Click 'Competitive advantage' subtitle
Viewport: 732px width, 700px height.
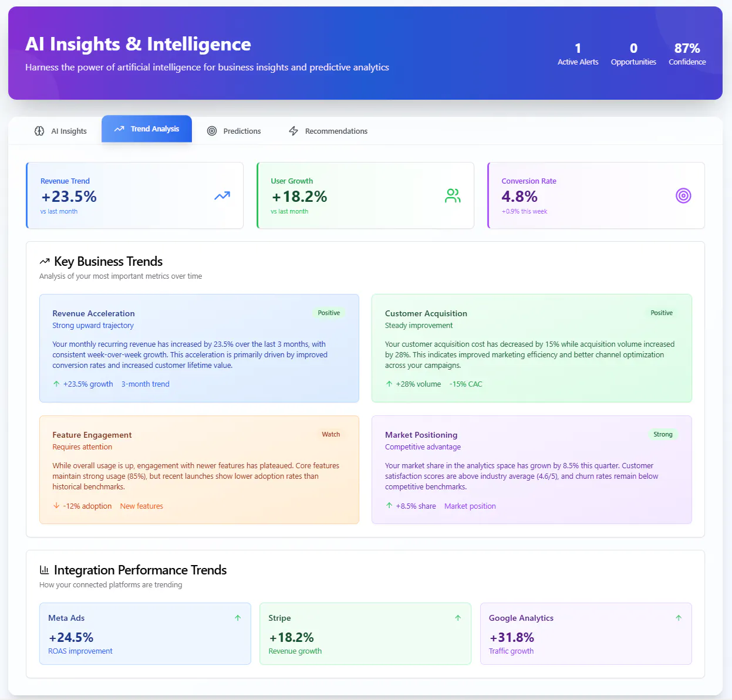tap(423, 447)
